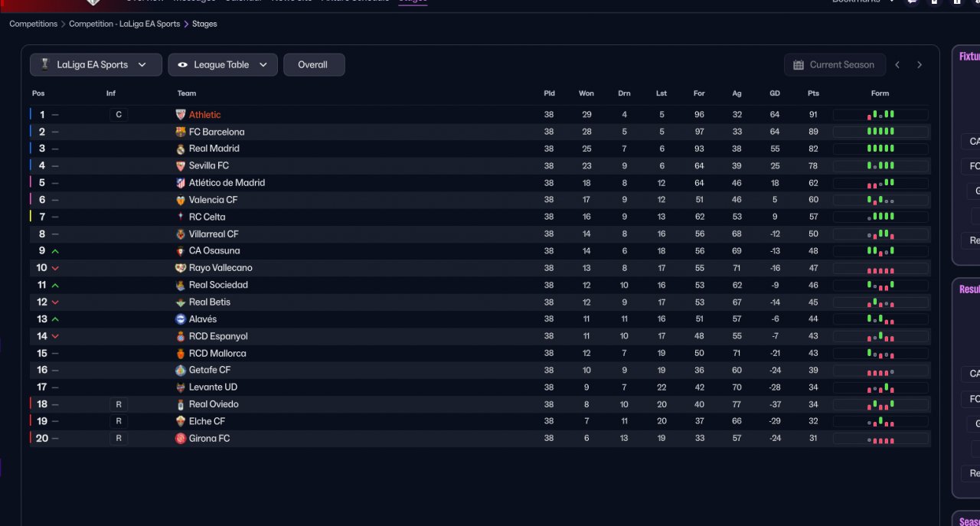Click the red down arrow beside Rayo Vallecano
The width and height of the screenshot is (980, 526).
click(x=55, y=268)
